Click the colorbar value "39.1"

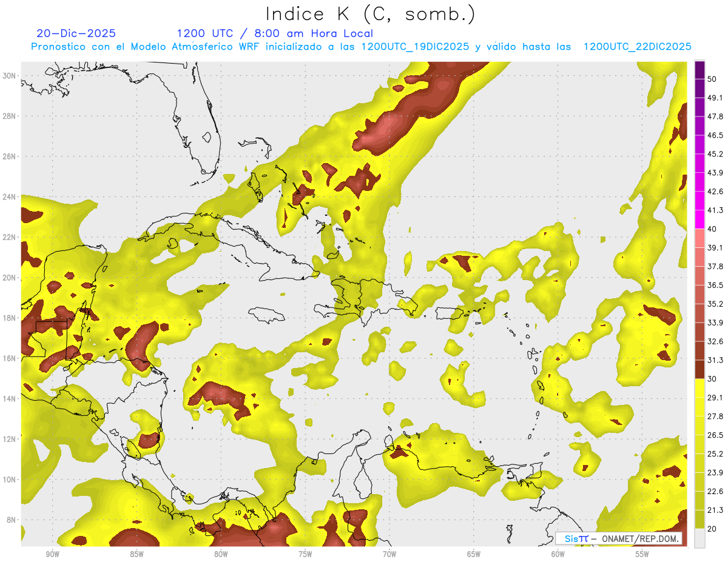(x=716, y=247)
